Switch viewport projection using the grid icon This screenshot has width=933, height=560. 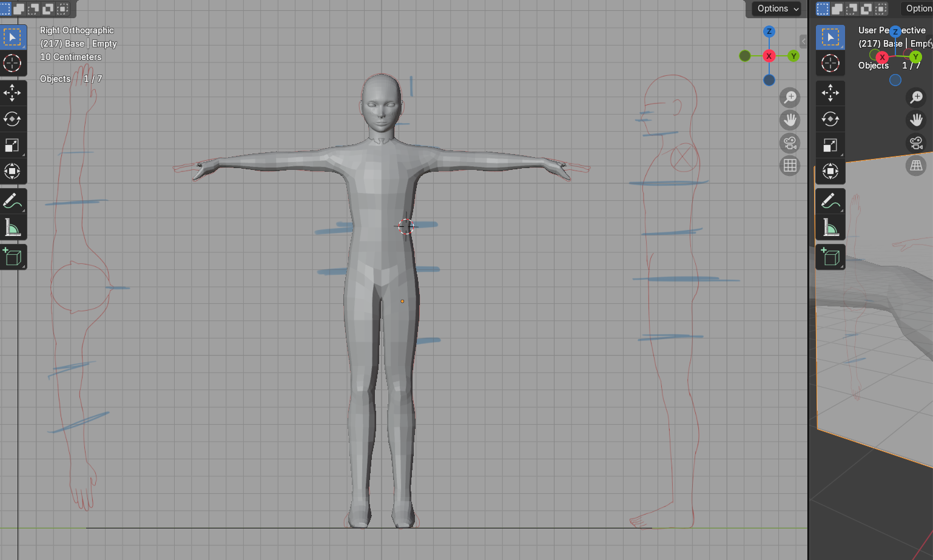click(790, 165)
